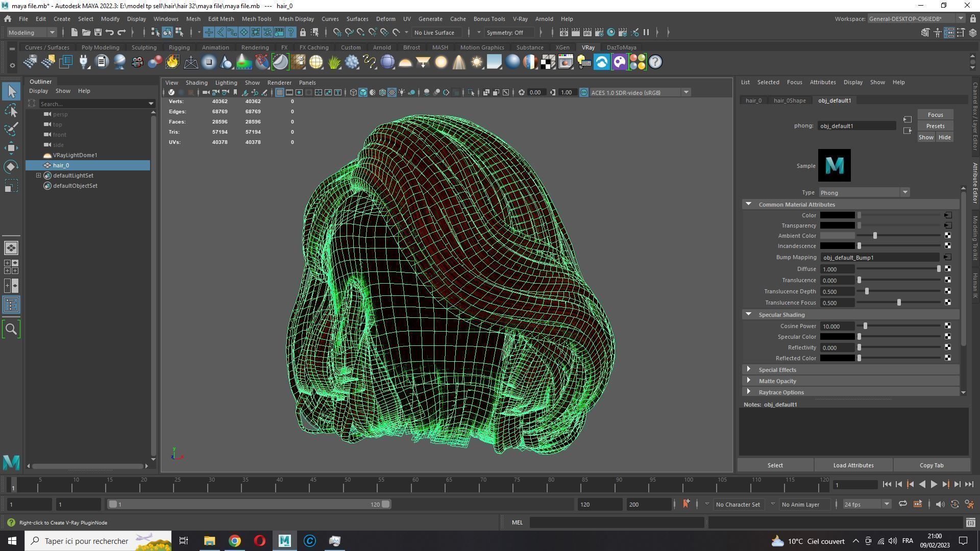Click the undo arrow icon

pyautogui.click(x=110, y=32)
